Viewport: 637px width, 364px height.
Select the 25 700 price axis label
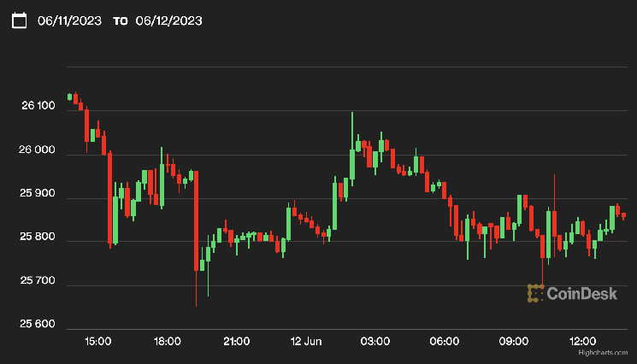tap(38, 280)
